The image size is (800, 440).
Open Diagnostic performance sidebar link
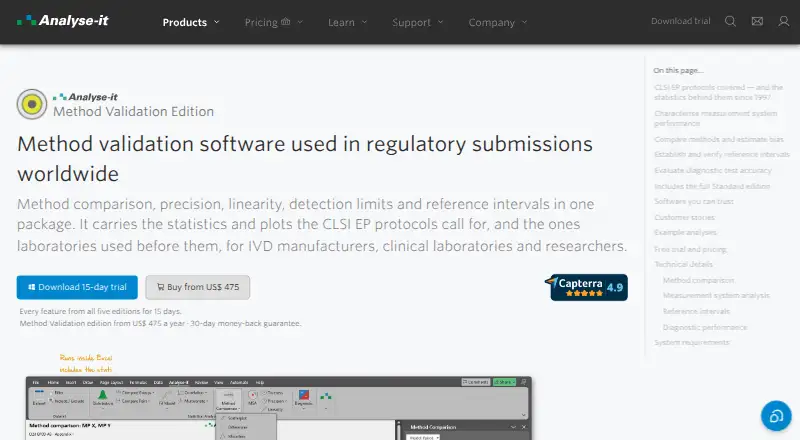(705, 327)
